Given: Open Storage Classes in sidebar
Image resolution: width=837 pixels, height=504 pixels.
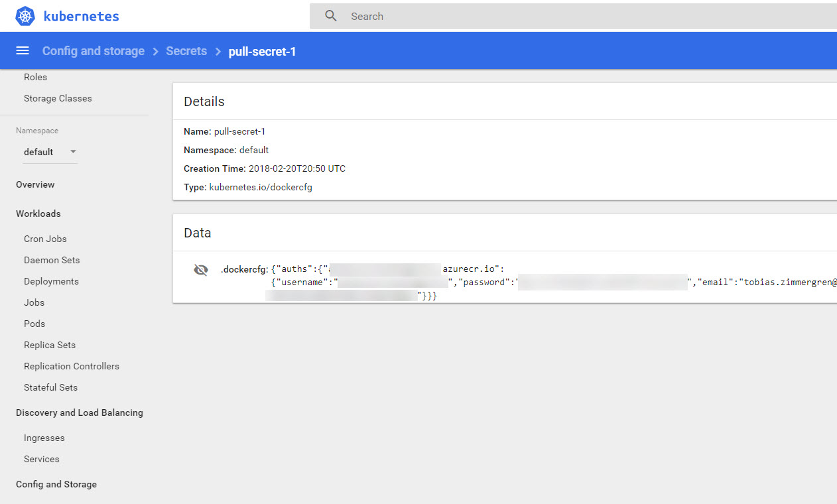Looking at the screenshot, I should (58, 98).
